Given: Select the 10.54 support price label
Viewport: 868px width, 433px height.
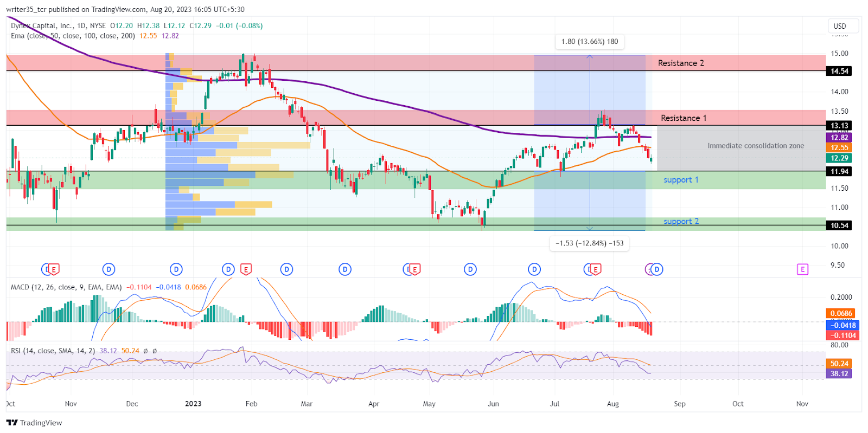Looking at the screenshot, I should [839, 225].
